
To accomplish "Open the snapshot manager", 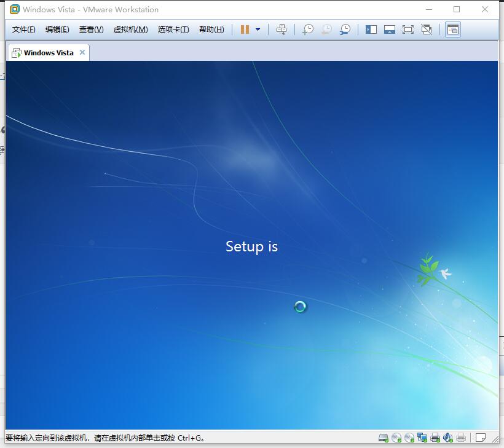I will tap(345, 29).
